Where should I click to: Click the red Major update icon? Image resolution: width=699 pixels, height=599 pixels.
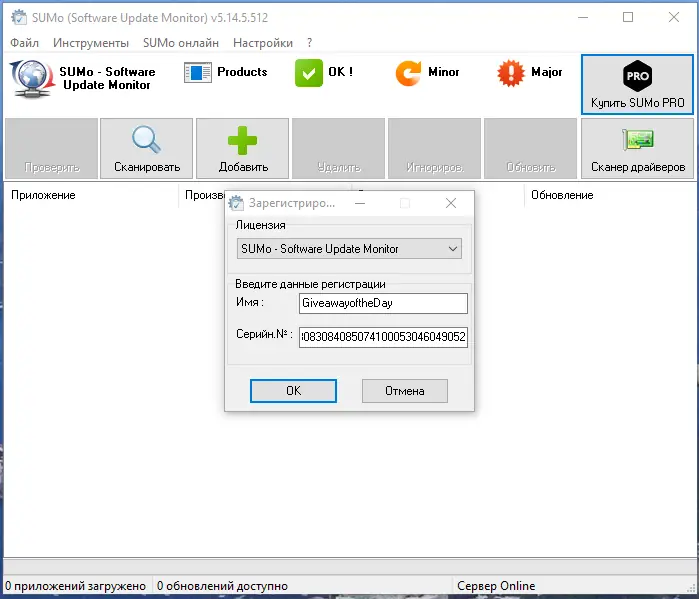tap(511, 73)
